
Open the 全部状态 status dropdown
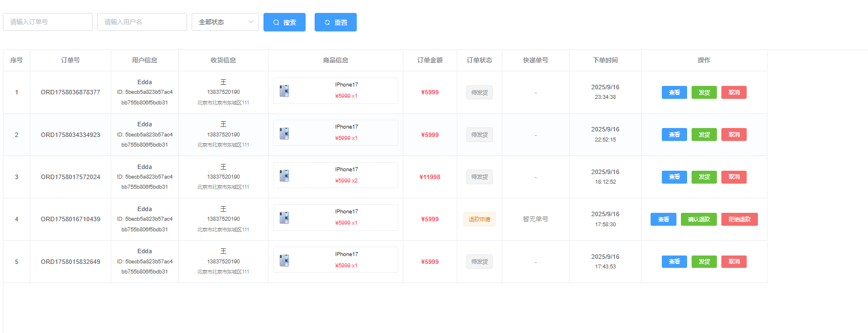pyautogui.click(x=225, y=22)
